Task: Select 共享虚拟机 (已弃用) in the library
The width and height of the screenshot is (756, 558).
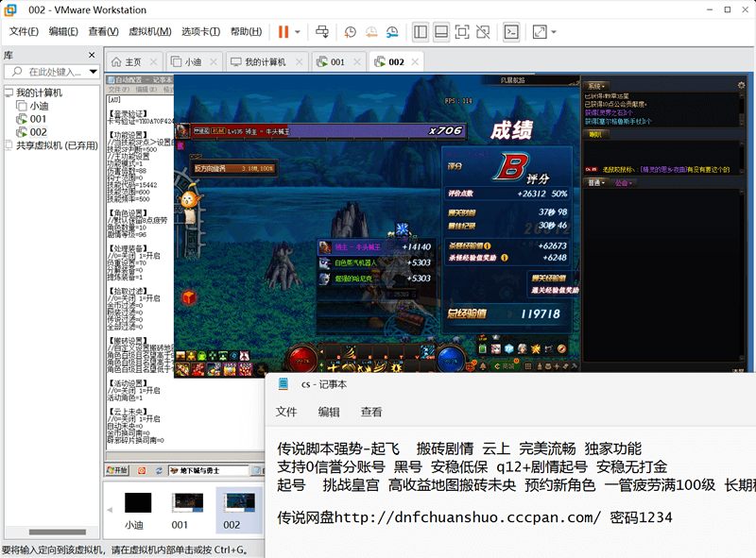Action: (x=52, y=145)
